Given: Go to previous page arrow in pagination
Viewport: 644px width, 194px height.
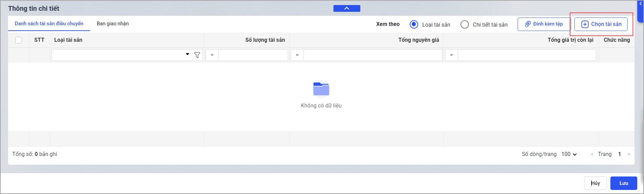Looking at the screenshot, I should point(592,154).
